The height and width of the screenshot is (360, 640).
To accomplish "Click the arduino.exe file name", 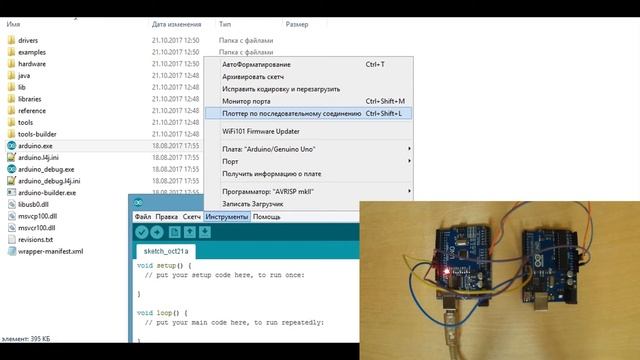I will click(35, 146).
